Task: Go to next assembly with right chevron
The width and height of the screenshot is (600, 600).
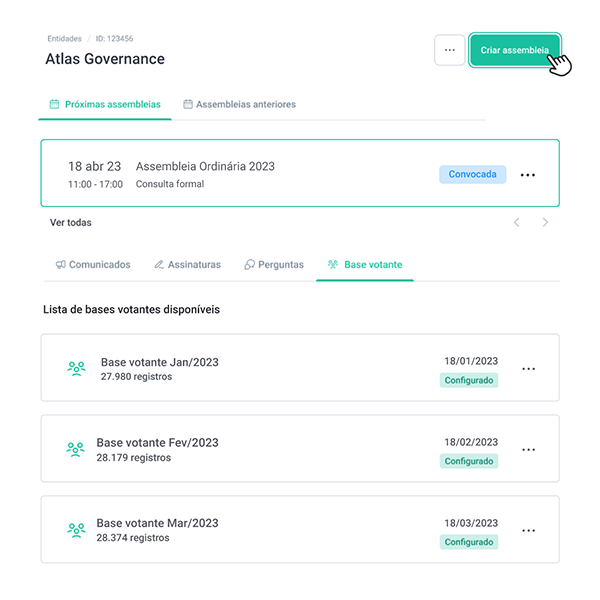Action: (545, 222)
